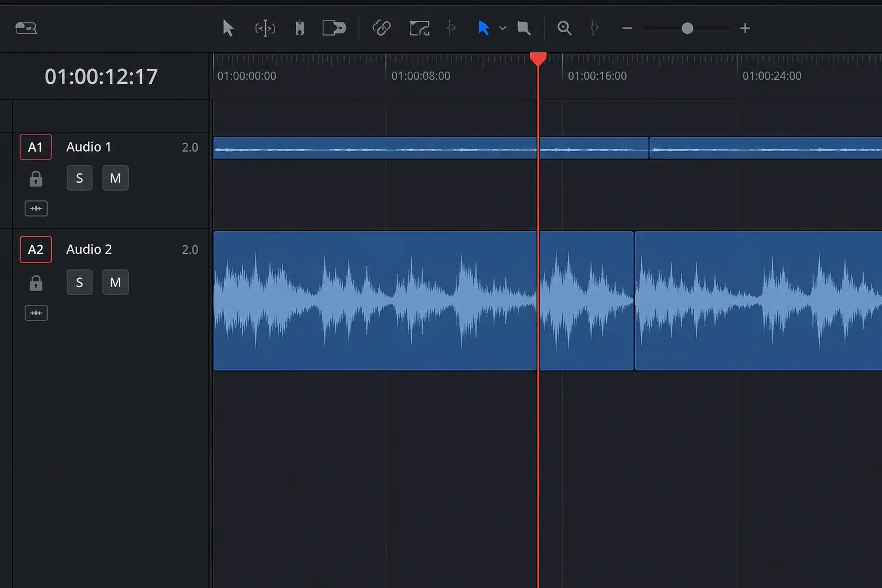Screen dimensions: 882x588
Task: Click the 01:00:00:00 ruler mark
Action: click(246, 76)
